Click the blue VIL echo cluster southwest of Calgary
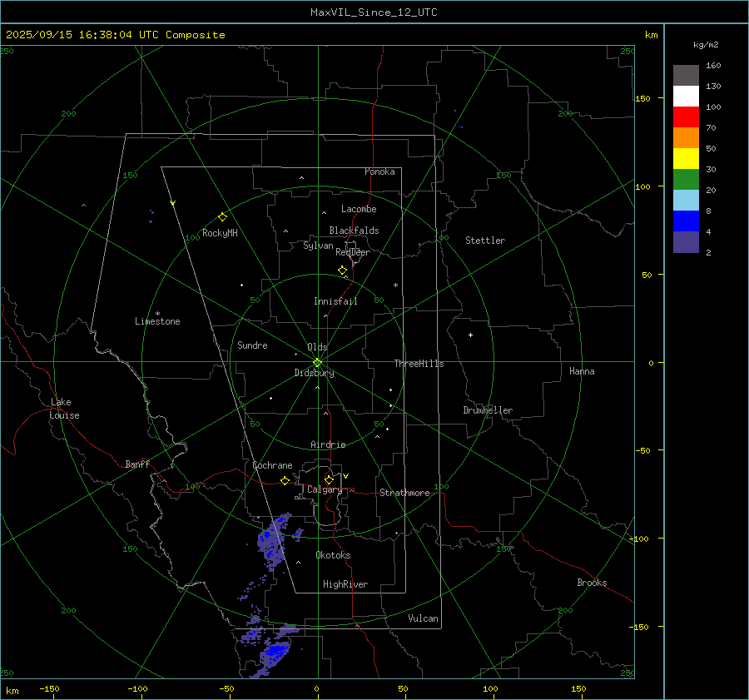The width and height of the screenshot is (749, 700). click(271, 543)
